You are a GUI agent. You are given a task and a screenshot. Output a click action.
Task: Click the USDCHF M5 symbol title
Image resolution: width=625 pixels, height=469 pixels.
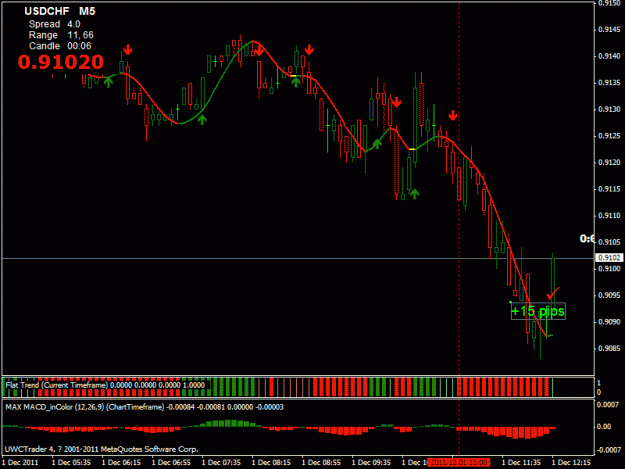pos(60,11)
